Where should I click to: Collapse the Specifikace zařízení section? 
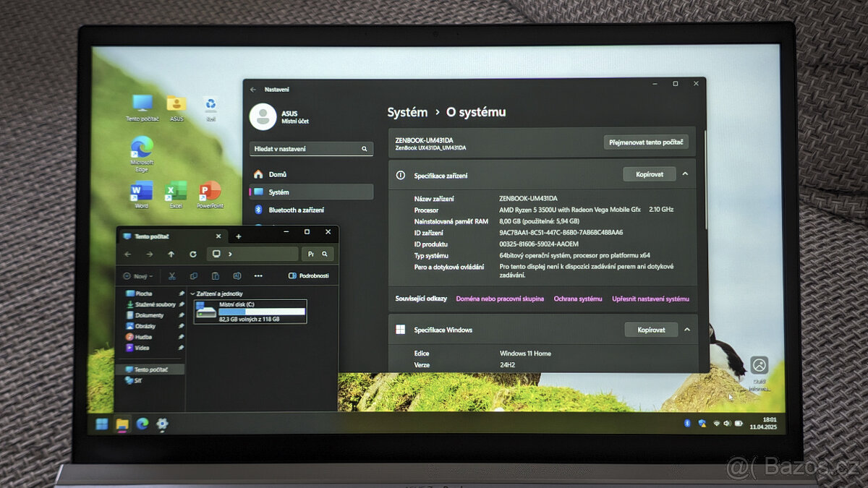[685, 174]
